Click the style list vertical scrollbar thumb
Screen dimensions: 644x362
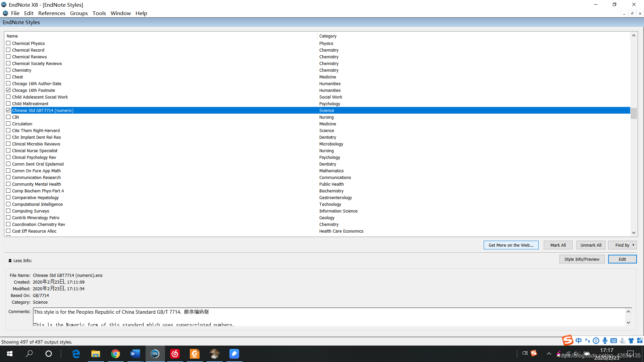tap(634, 113)
